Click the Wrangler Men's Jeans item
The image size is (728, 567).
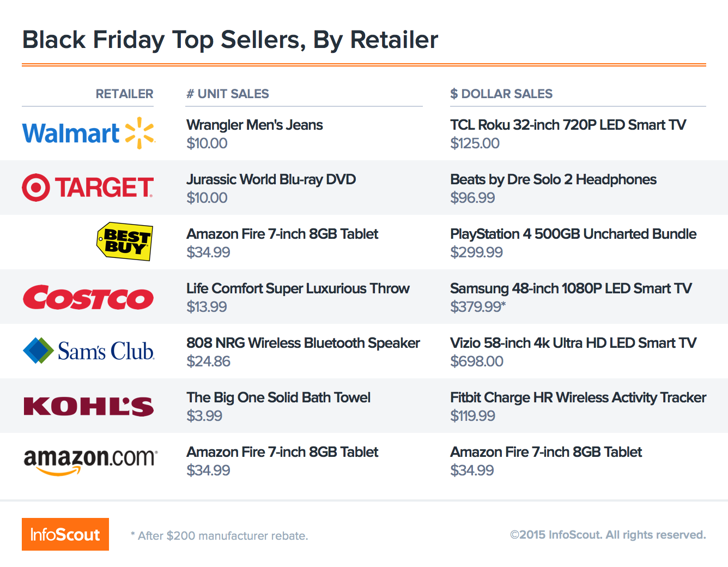[254, 125]
